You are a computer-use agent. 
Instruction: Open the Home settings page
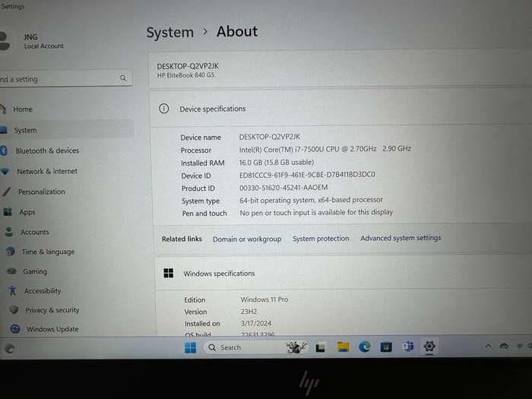click(23, 109)
